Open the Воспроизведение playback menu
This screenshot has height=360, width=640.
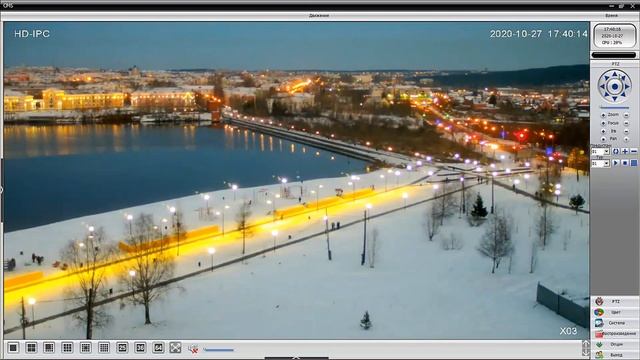[x=615, y=333]
